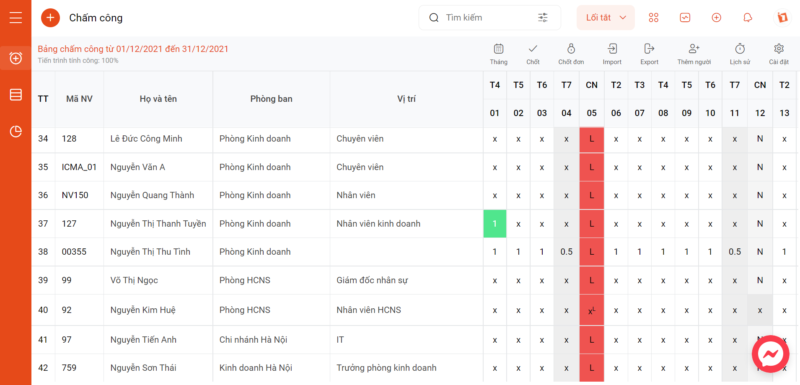Image resolution: width=800 pixels, height=385 pixels.
Task: Click the green cell for employee 127
Action: tap(495, 224)
